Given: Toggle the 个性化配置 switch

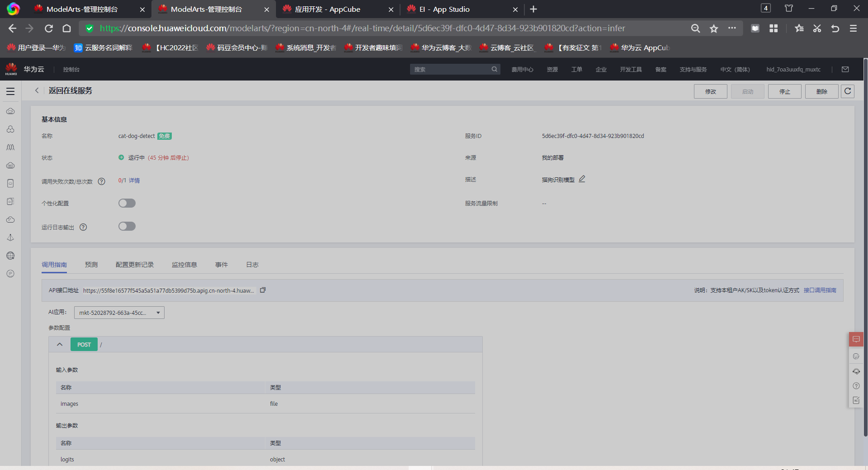Looking at the screenshot, I should (x=127, y=203).
